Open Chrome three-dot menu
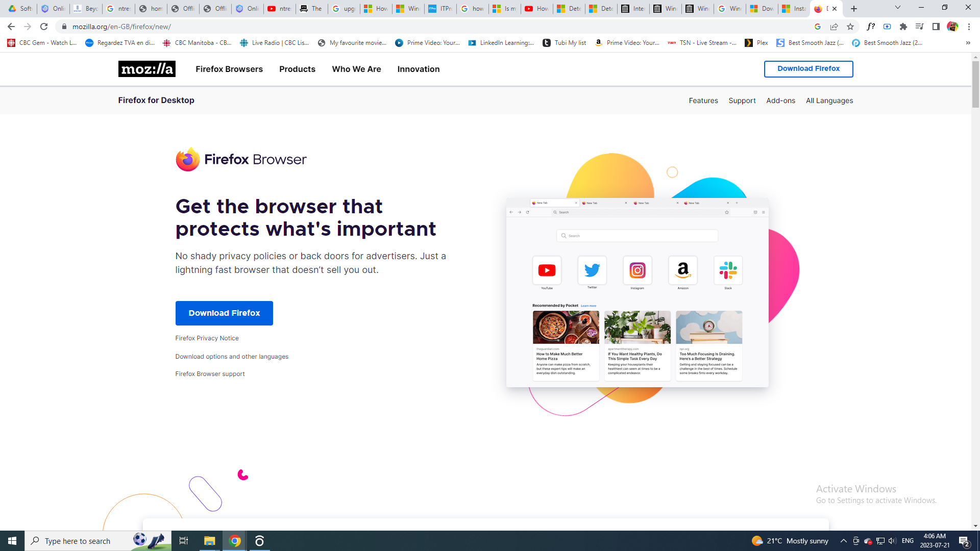The image size is (980, 551). (969, 27)
